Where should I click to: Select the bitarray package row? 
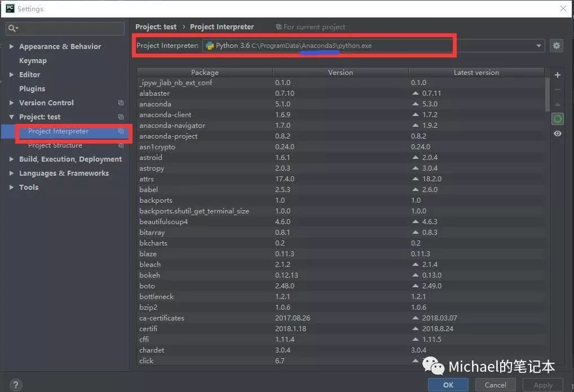(x=341, y=232)
